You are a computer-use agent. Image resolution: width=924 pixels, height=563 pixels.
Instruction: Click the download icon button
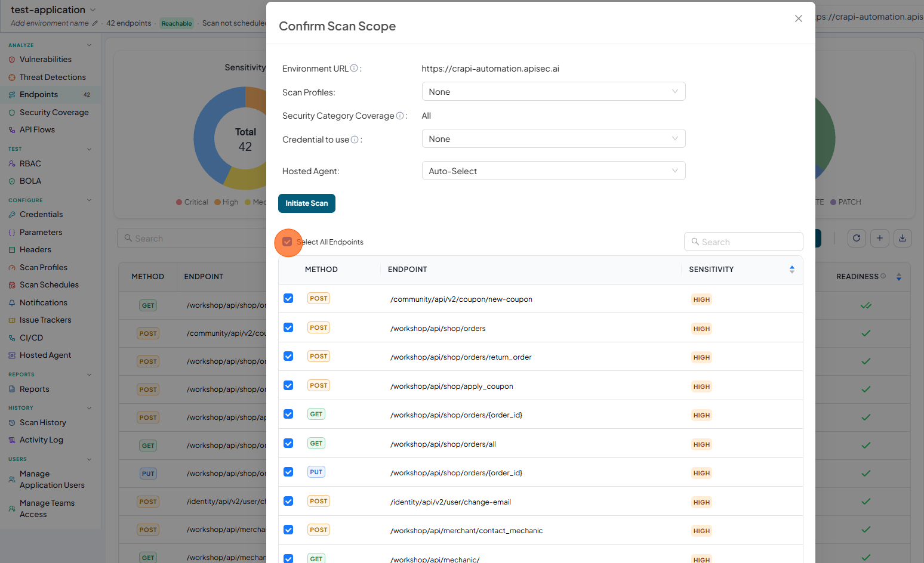click(903, 238)
